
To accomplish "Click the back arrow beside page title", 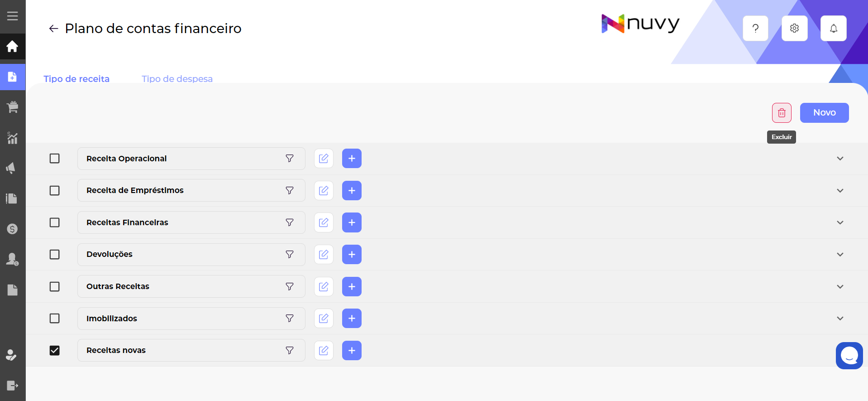I will pyautogui.click(x=53, y=29).
